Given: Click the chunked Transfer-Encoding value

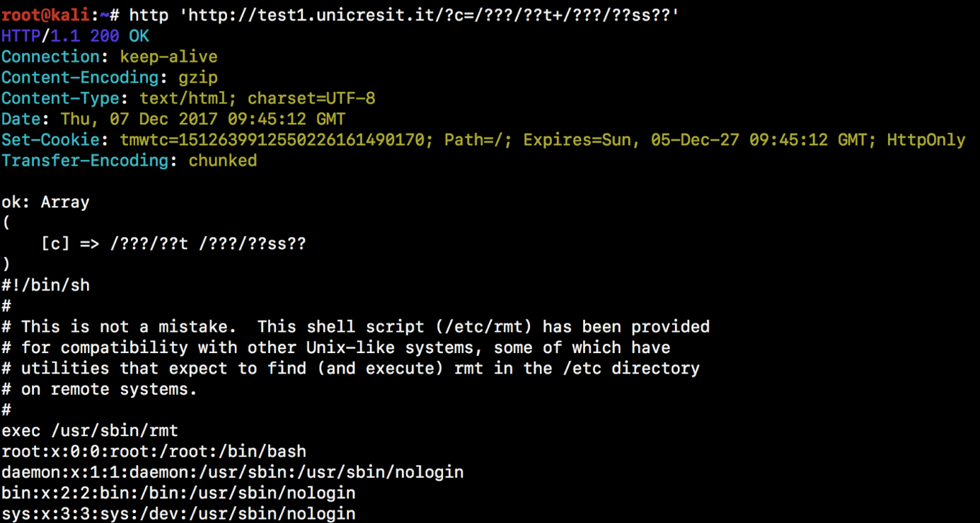Looking at the screenshot, I should (x=222, y=161).
